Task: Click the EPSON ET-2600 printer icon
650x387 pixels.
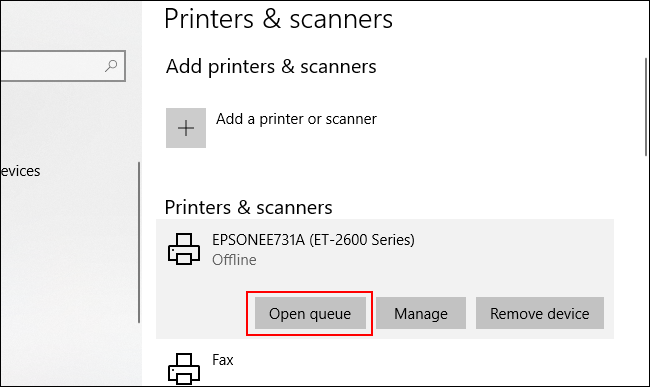Action: click(x=184, y=249)
